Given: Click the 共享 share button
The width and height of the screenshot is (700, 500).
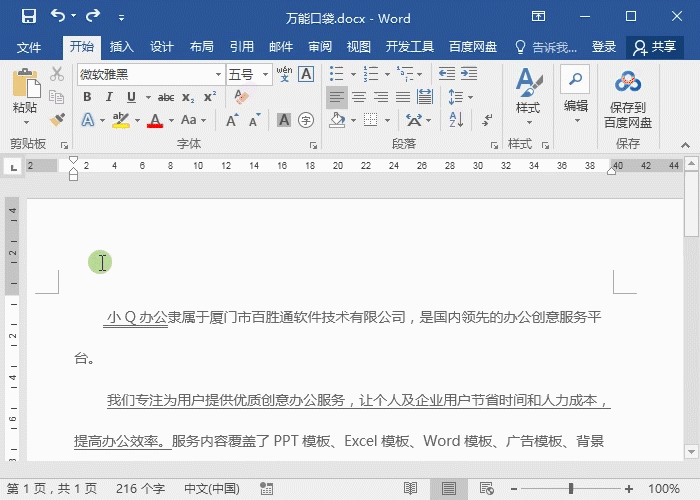Looking at the screenshot, I should click(x=654, y=47).
